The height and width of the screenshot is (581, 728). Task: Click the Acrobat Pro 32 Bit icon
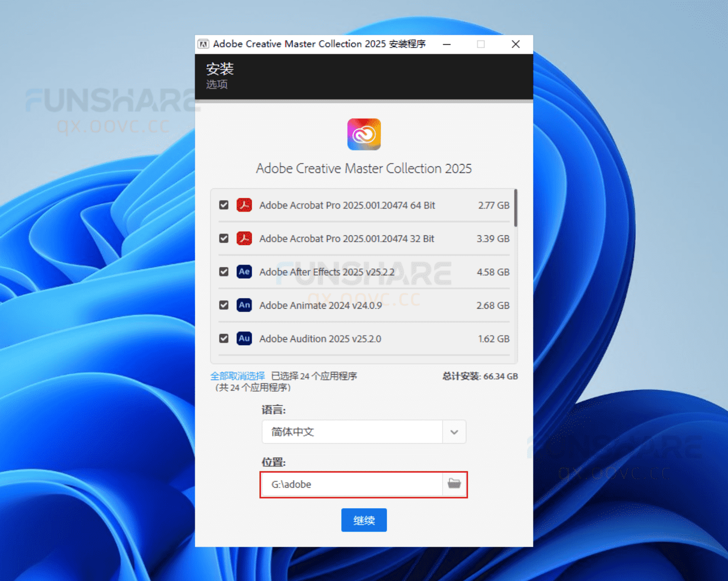245,238
